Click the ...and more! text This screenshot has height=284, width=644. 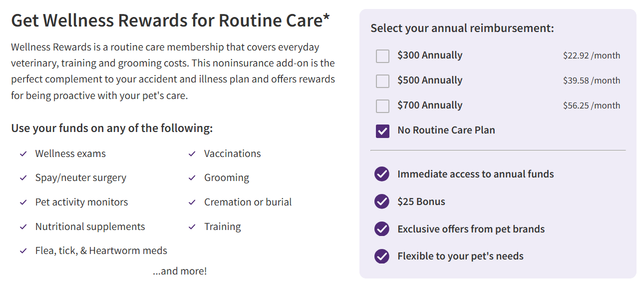point(180,271)
